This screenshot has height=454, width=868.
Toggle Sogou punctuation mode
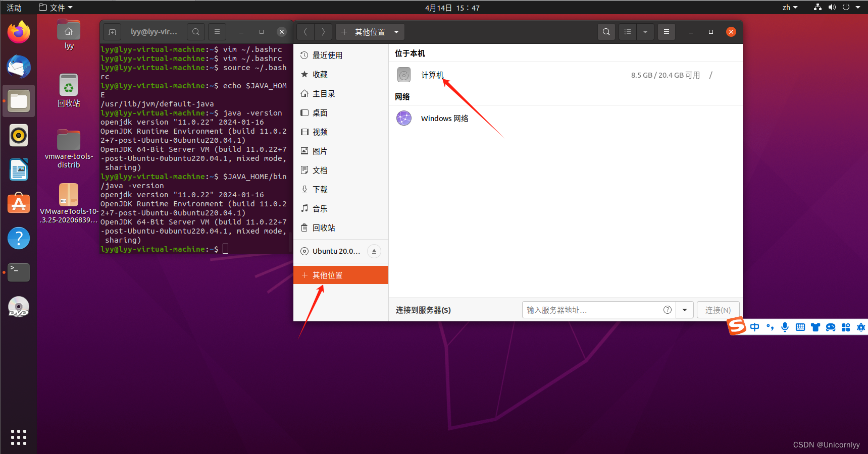[x=770, y=327]
